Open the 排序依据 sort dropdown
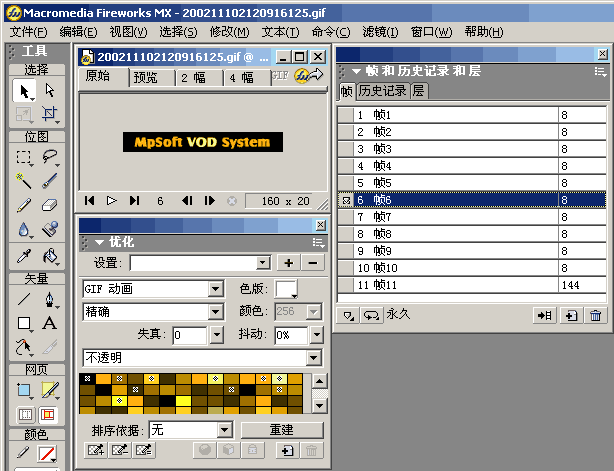 tap(225, 430)
